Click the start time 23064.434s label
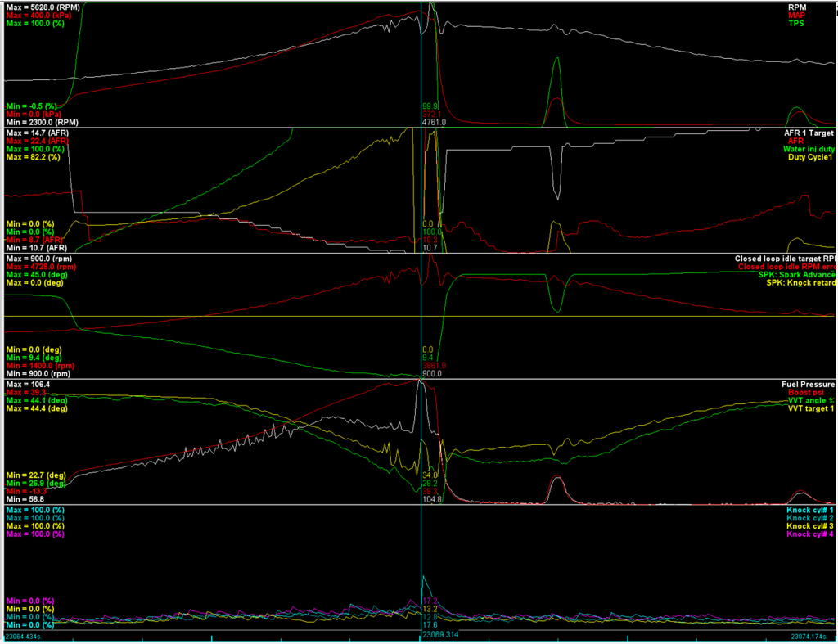 click(x=24, y=637)
